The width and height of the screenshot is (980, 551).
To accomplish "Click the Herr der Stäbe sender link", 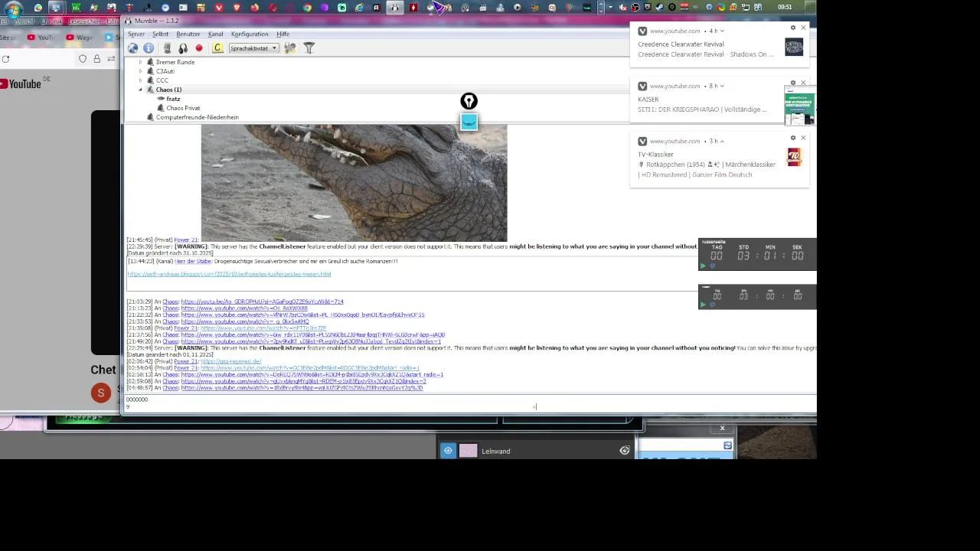I will coord(194,261).
